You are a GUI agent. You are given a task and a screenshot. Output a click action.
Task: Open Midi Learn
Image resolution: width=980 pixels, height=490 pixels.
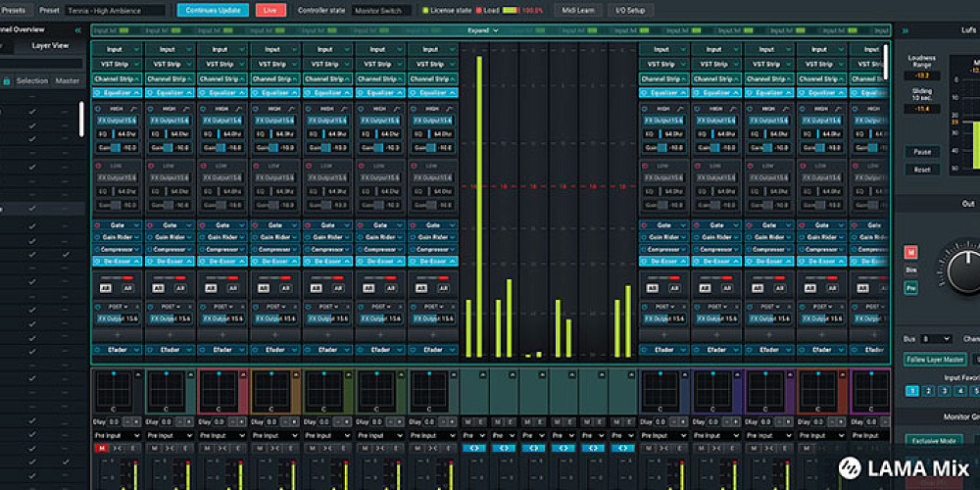(x=578, y=10)
